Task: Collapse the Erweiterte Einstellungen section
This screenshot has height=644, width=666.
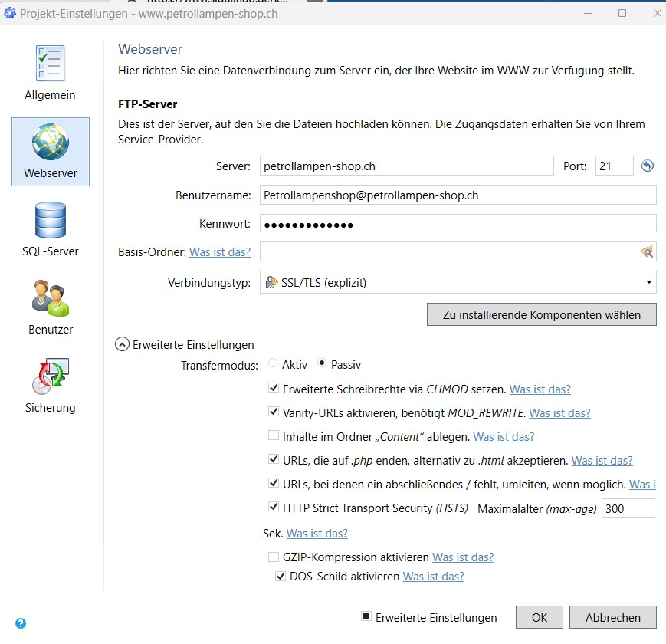Action: coord(122,345)
